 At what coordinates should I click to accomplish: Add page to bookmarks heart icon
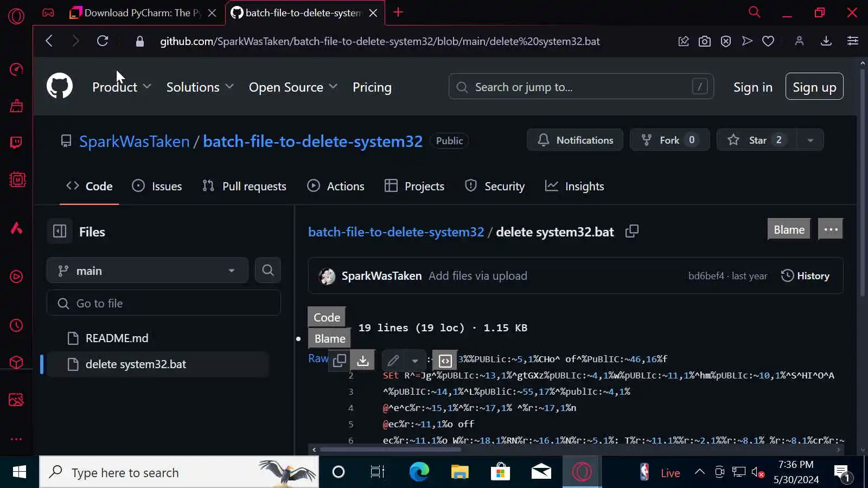click(768, 41)
